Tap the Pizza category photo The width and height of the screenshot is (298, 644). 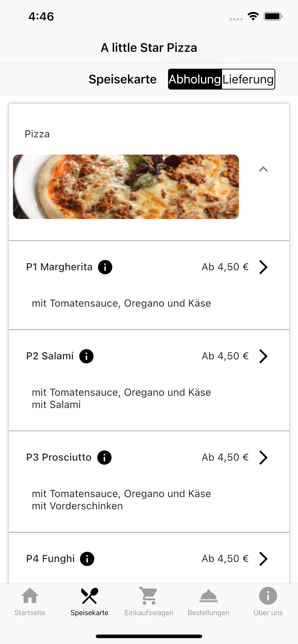[x=126, y=187]
